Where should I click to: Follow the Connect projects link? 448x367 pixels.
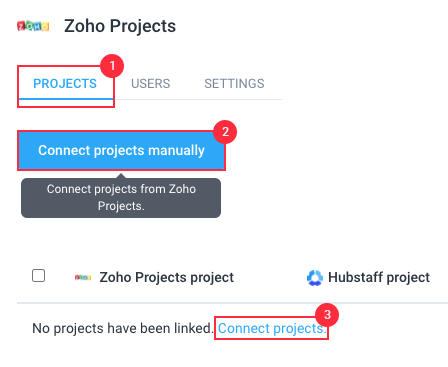pyautogui.click(x=272, y=328)
